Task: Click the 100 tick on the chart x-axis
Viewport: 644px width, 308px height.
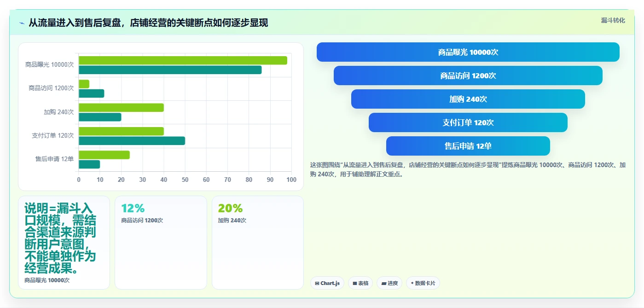Action: pos(291,180)
